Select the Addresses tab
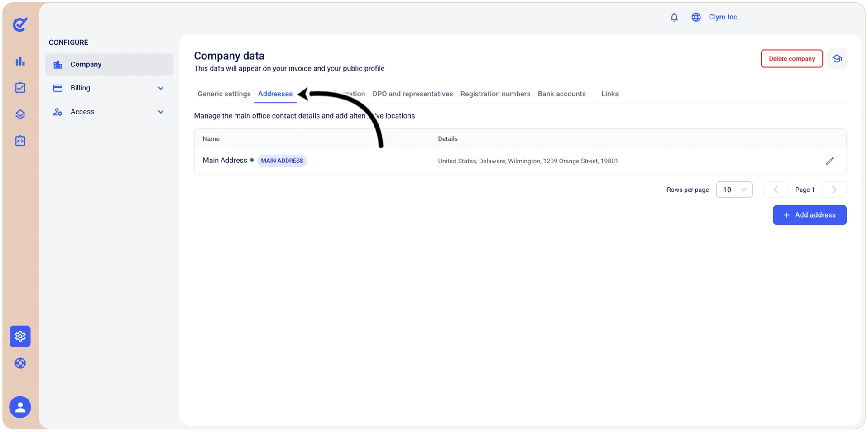The image size is (868, 432). 275,94
